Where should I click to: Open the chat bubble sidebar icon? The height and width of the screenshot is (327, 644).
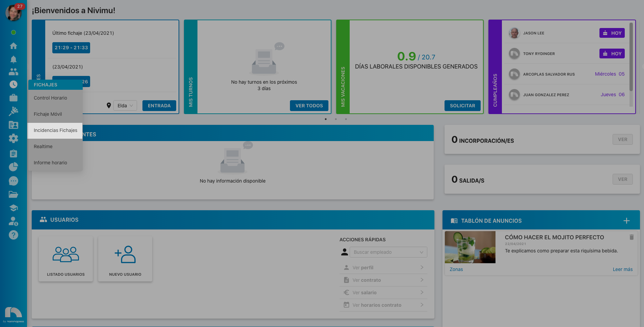click(x=14, y=181)
